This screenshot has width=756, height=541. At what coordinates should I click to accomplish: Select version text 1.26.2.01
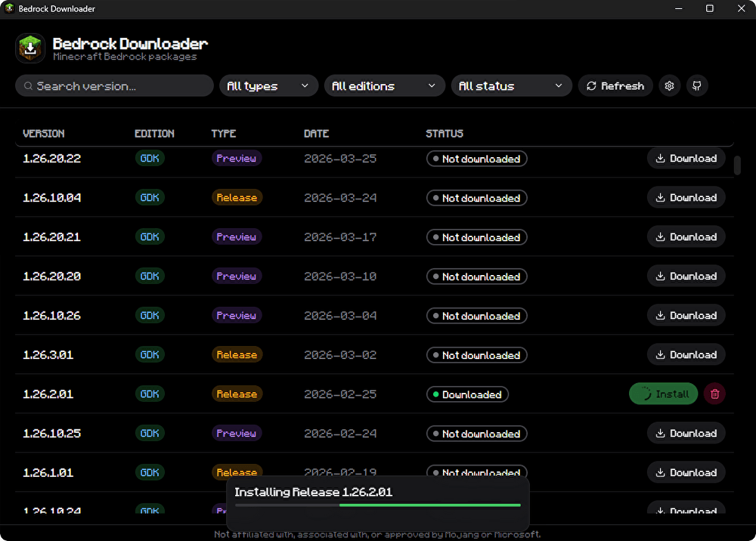48,394
